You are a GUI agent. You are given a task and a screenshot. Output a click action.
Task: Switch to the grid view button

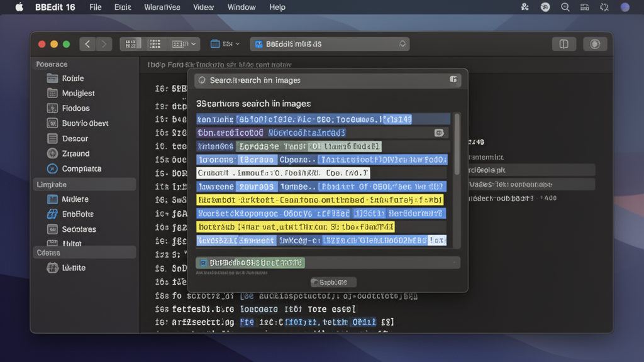(155, 44)
